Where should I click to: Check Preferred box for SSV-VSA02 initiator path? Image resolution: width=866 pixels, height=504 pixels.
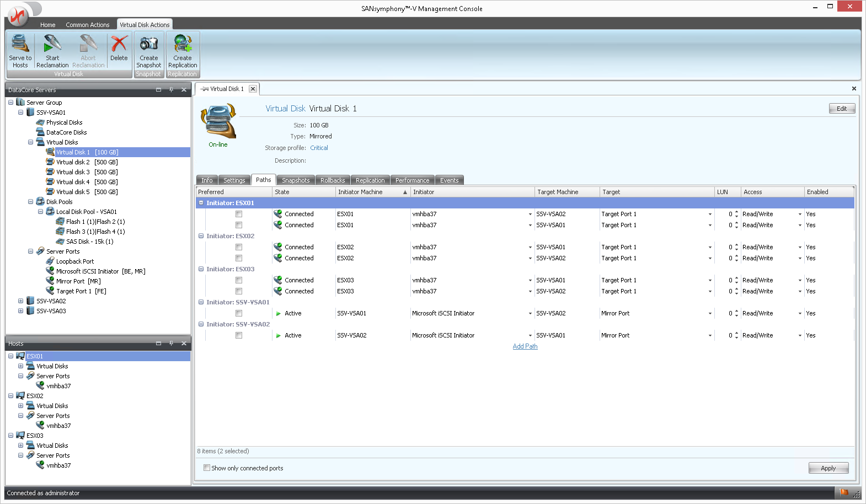click(239, 335)
